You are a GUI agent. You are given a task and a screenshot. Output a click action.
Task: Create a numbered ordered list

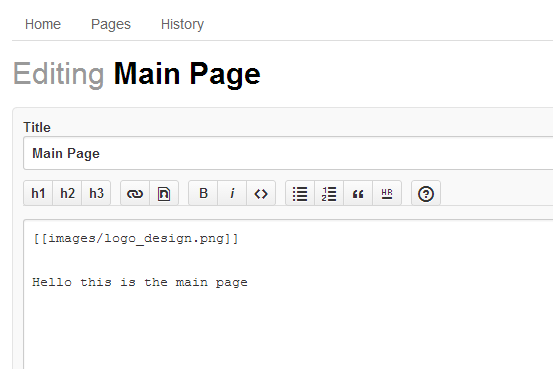pyautogui.click(x=329, y=193)
